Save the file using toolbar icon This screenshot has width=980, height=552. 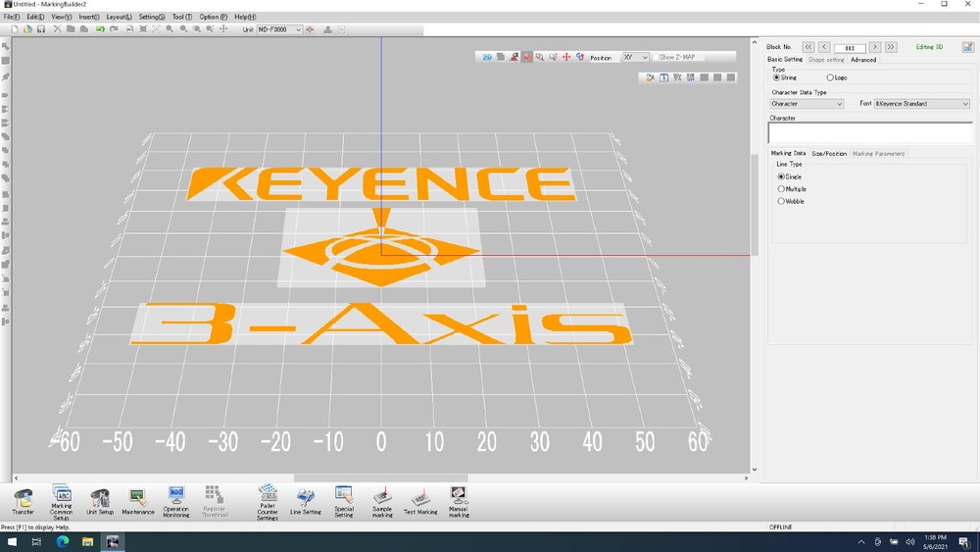[40, 29]
